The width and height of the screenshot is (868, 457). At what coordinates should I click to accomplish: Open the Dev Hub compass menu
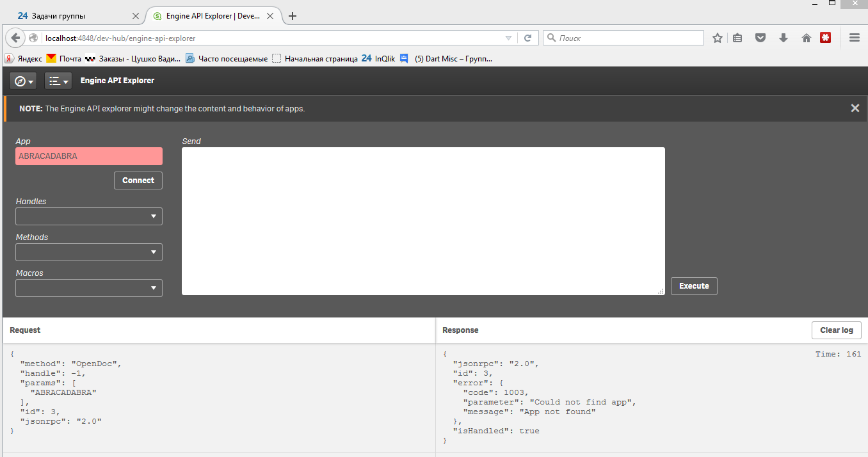[x=22, y=81]
